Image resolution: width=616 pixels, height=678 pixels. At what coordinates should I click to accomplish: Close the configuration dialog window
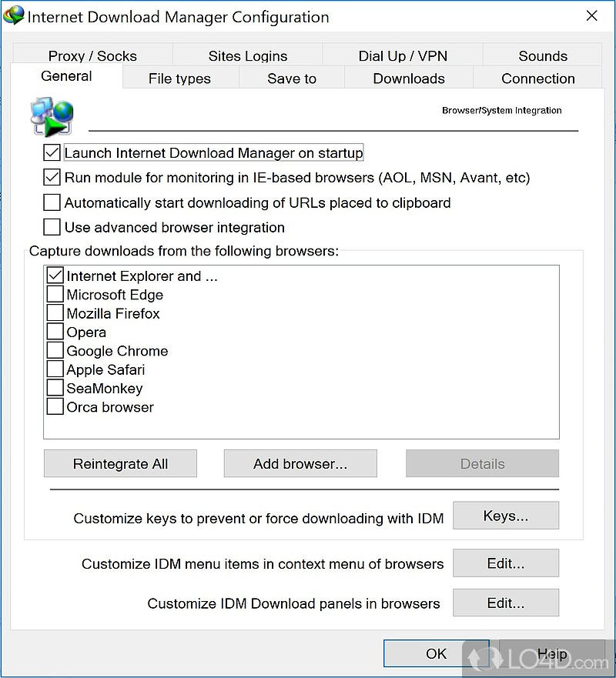pos(591,16)
